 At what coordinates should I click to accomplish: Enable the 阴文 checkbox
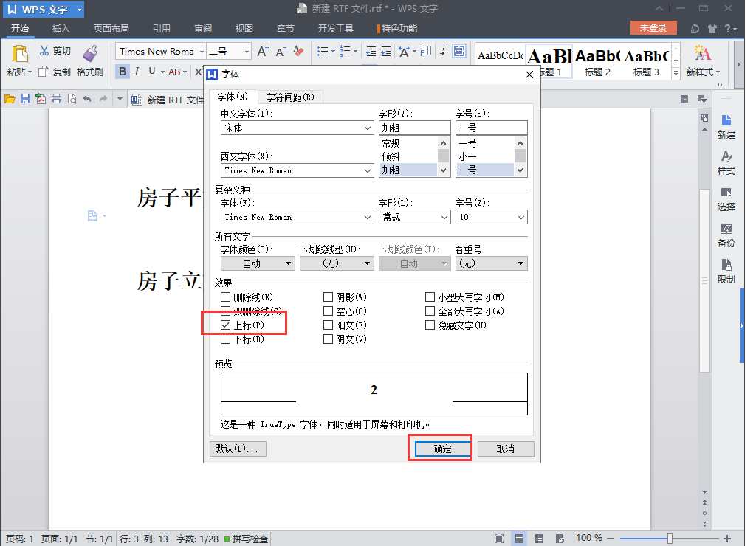click(328, 339)
